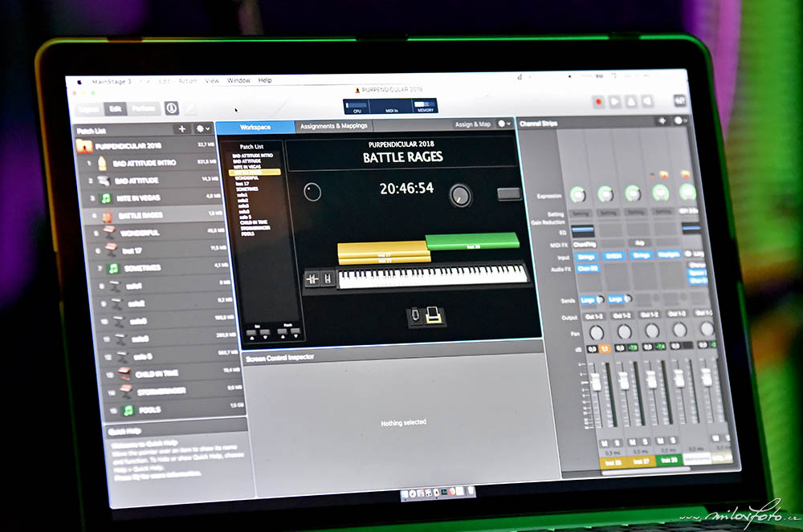Open Finder in the Dock

click(x=405, y=494)
